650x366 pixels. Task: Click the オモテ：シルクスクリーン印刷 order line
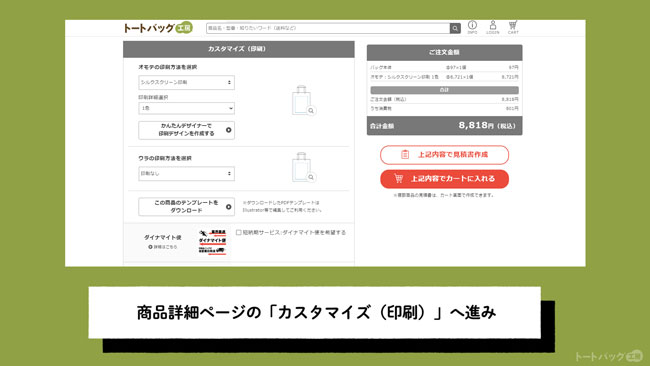444,77
